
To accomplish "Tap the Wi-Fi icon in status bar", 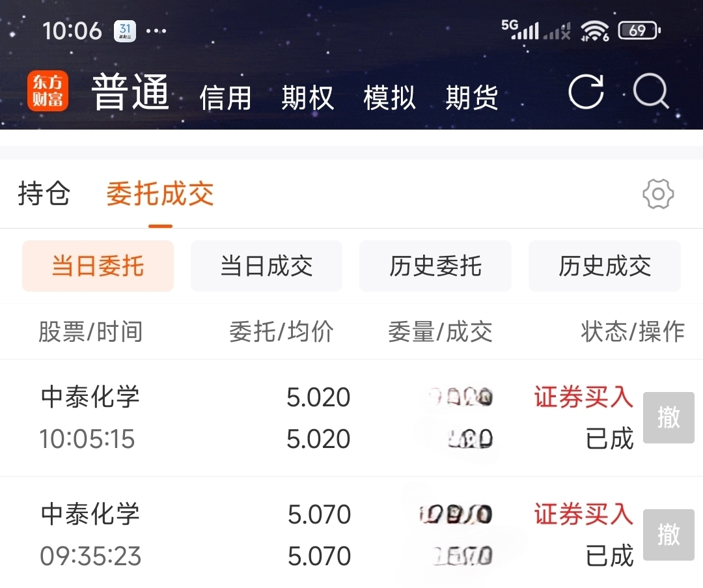I will [x=594, y=31].
